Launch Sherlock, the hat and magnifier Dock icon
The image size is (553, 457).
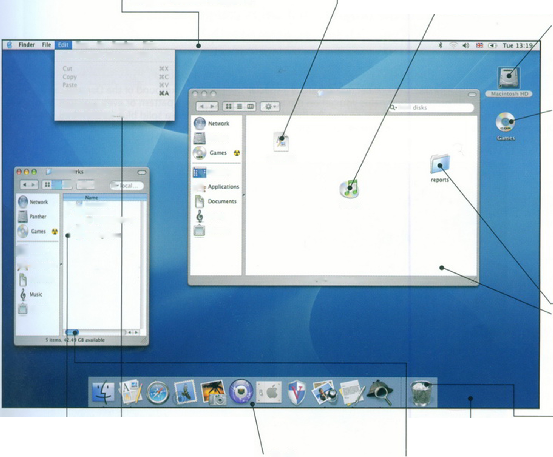point(379,392)
